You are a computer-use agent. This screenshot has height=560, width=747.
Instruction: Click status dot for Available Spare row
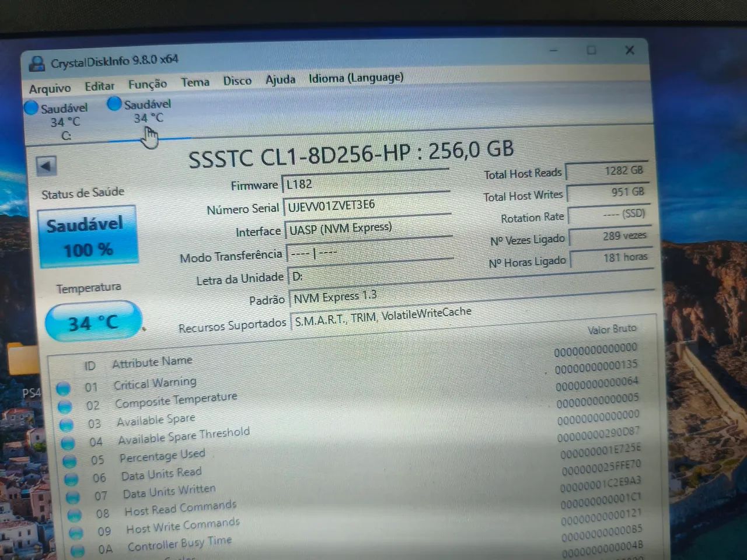pyautogui.click(x=67, y=425)
